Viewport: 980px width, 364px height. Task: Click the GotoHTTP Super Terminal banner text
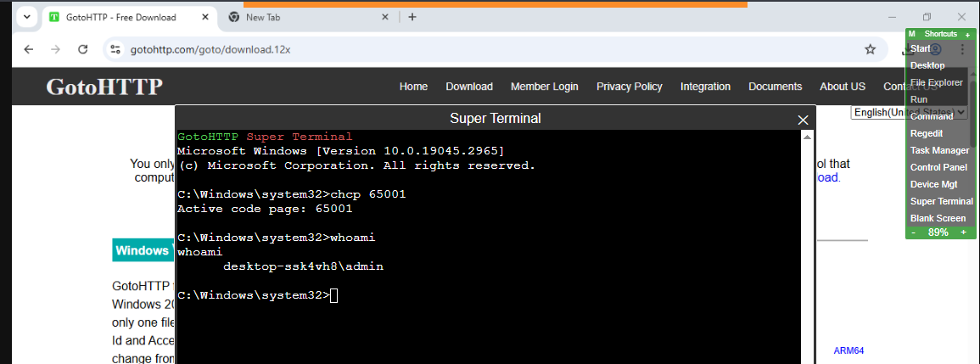(265, 137)
